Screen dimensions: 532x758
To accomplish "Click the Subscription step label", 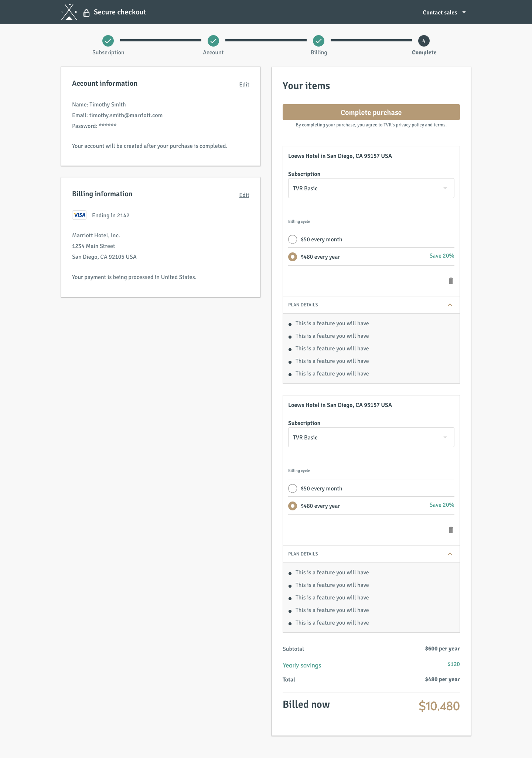I will [x=108, y=52].
